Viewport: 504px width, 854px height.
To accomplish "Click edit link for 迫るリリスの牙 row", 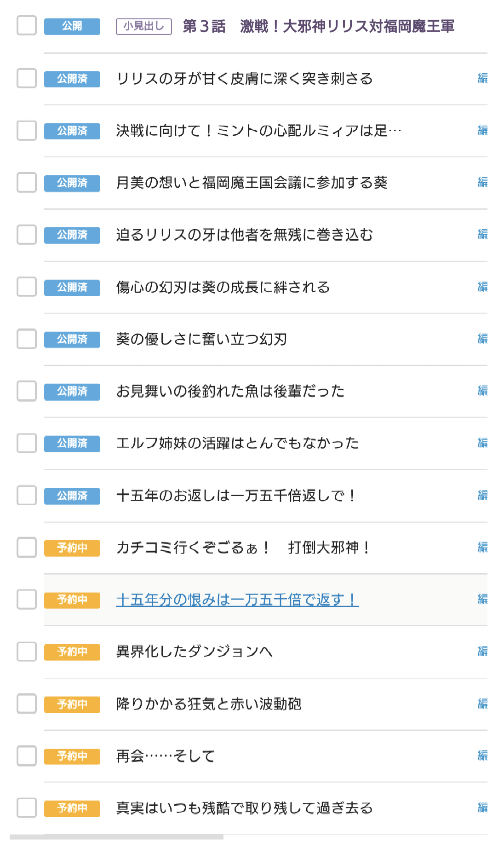I will point(482,235).
